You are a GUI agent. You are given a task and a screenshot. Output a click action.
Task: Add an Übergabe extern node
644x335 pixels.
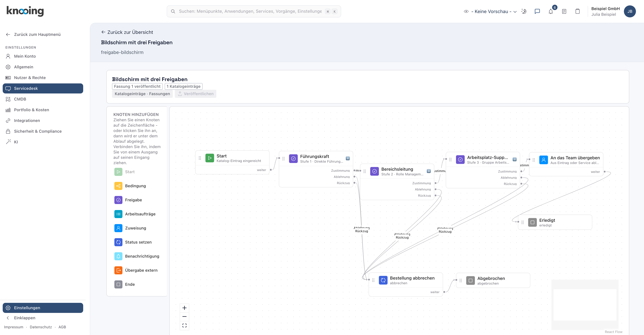137,270
